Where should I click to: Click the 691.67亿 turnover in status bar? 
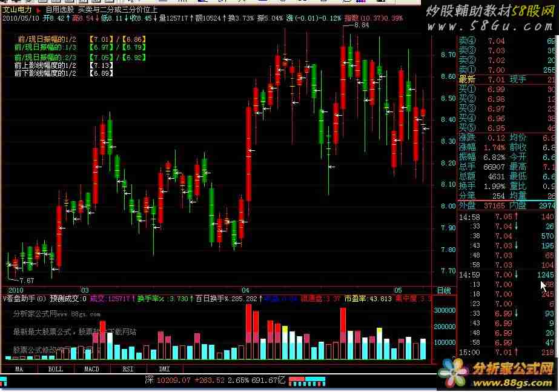(268, 380)
